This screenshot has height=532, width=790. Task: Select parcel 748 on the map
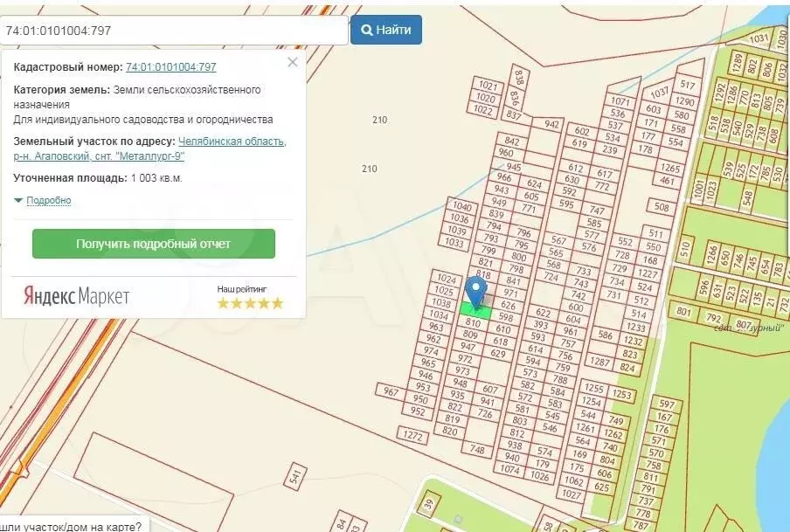pyautogui.click(x=477, y=450)
